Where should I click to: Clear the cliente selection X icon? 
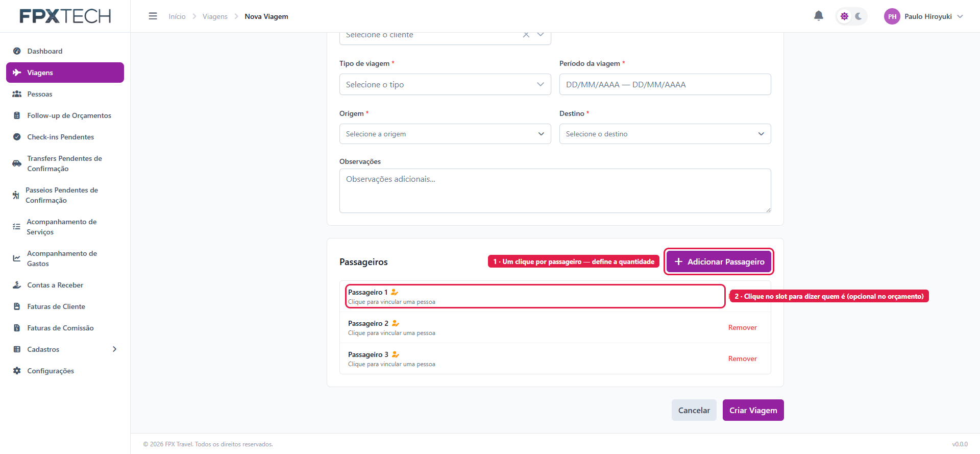point(526,35)
